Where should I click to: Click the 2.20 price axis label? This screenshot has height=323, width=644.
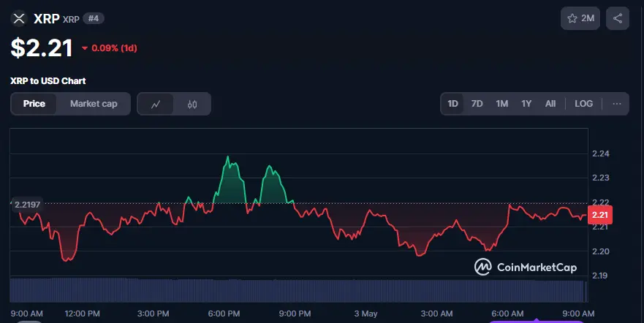click(x=600, y=251)
